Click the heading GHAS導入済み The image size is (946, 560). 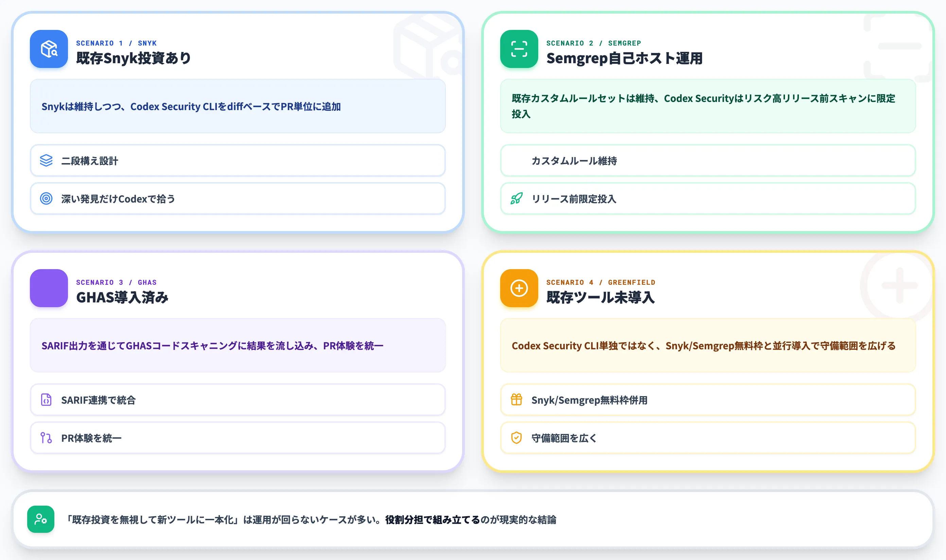point(122,297)
